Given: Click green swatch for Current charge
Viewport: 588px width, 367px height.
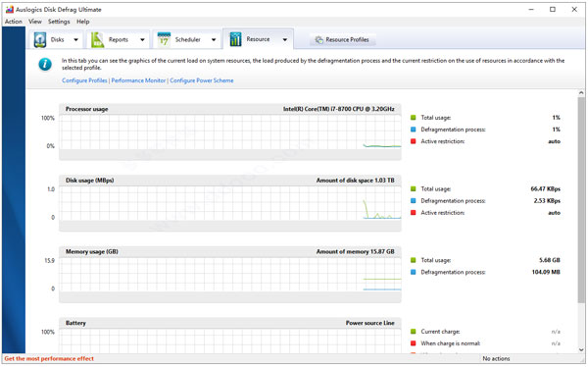Looking at the screenshot, I should 414,332.
